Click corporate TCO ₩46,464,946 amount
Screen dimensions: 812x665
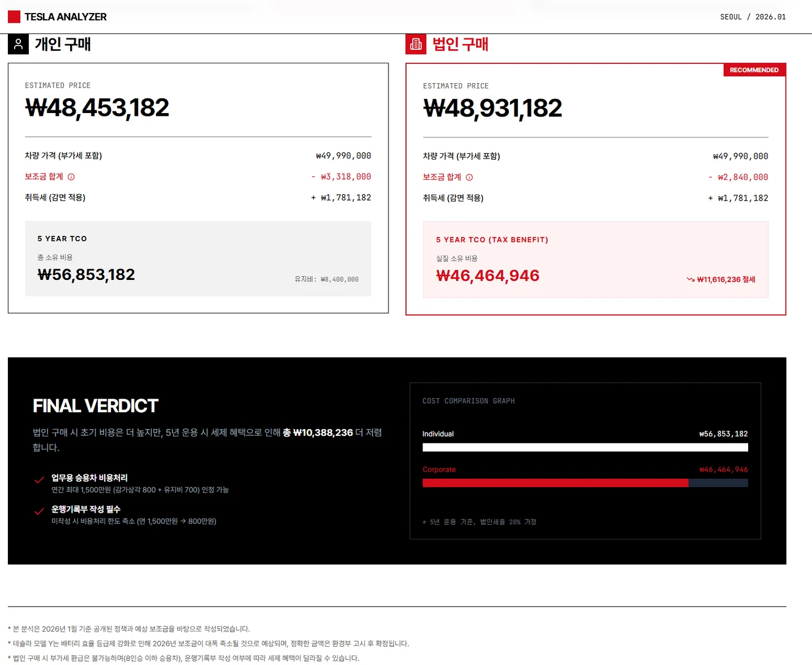point(487,276)
